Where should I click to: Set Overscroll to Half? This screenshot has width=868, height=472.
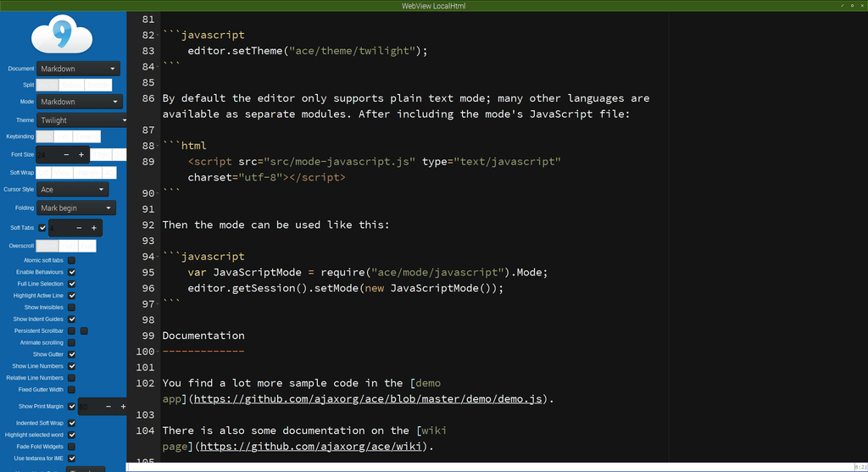69,246
